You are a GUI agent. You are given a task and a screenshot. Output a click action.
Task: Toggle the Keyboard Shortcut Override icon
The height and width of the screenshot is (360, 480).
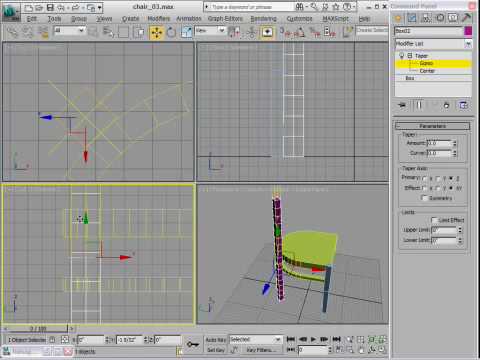pyautogui.click(x=267, y=32)
